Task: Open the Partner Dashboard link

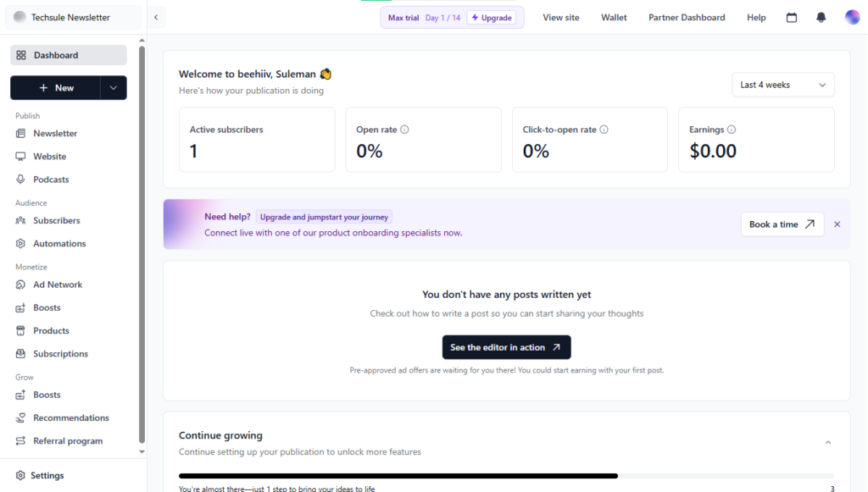Action: [x=687, y=18]
